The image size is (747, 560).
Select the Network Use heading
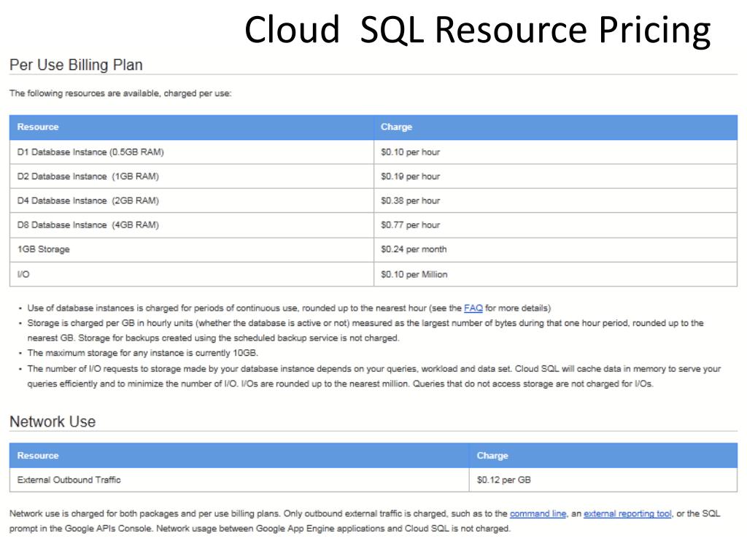point(53,421)
